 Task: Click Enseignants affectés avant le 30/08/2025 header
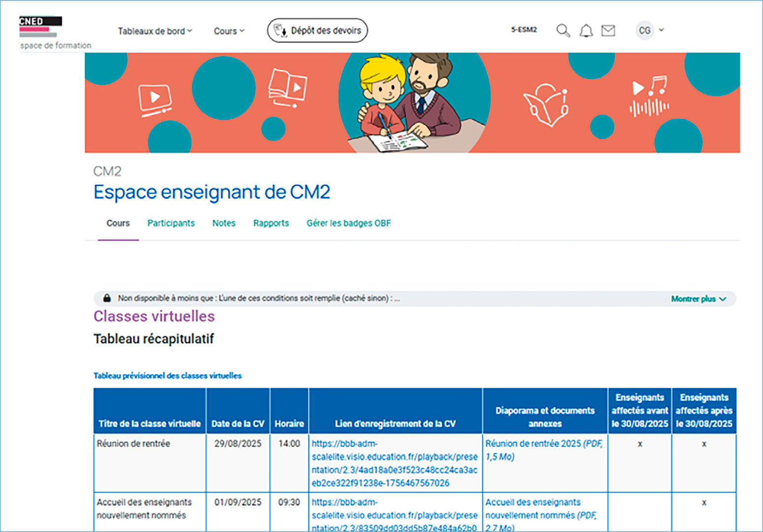(640, 410)
